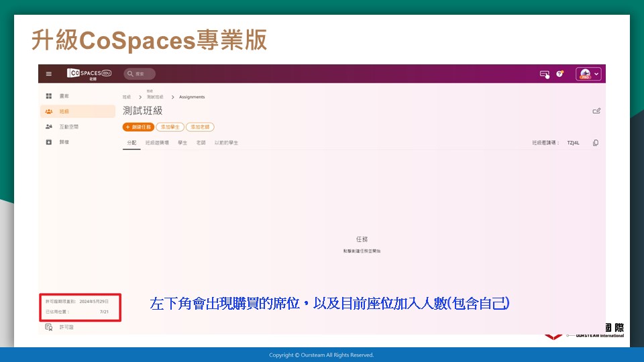The image size is (644, 362).
Task: Switch to the 老師 tab
Action: [x=201, y=142]
